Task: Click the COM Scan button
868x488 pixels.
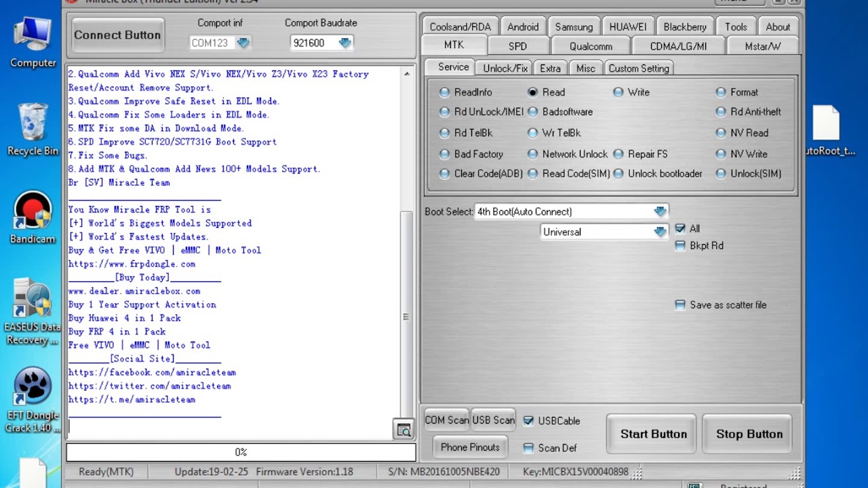Action: click(446, 420)
